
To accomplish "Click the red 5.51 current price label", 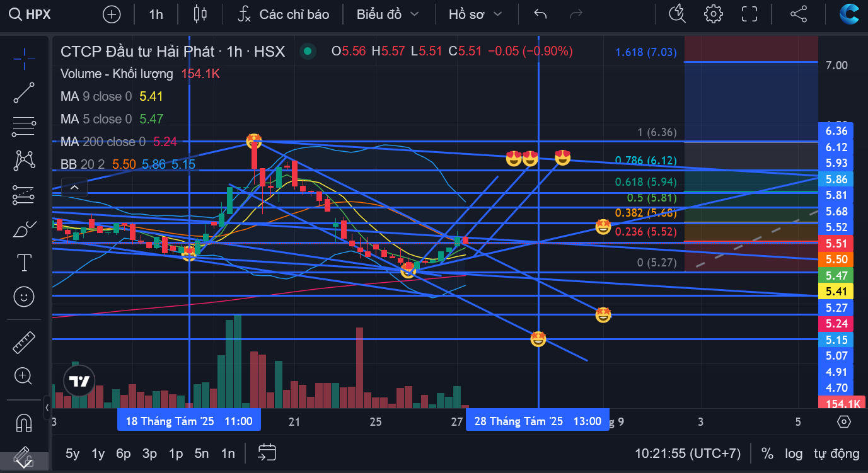I will click(x=836, y=243).
